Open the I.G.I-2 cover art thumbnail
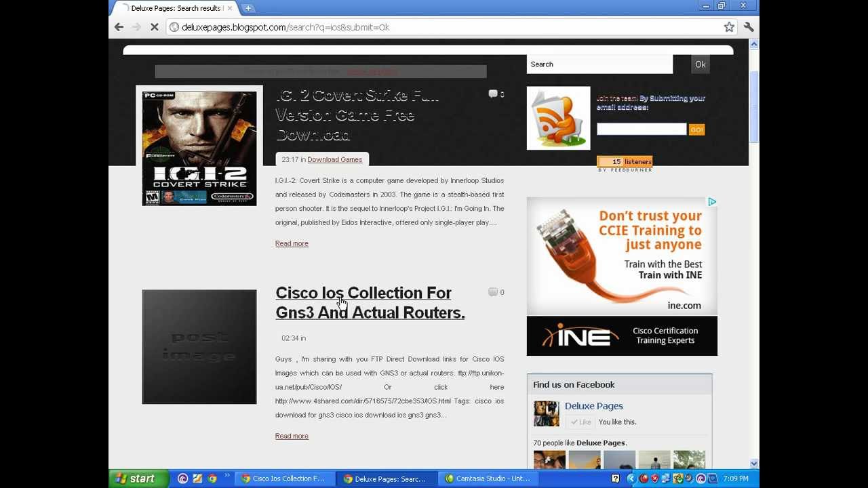 click(x=199, y=148)
